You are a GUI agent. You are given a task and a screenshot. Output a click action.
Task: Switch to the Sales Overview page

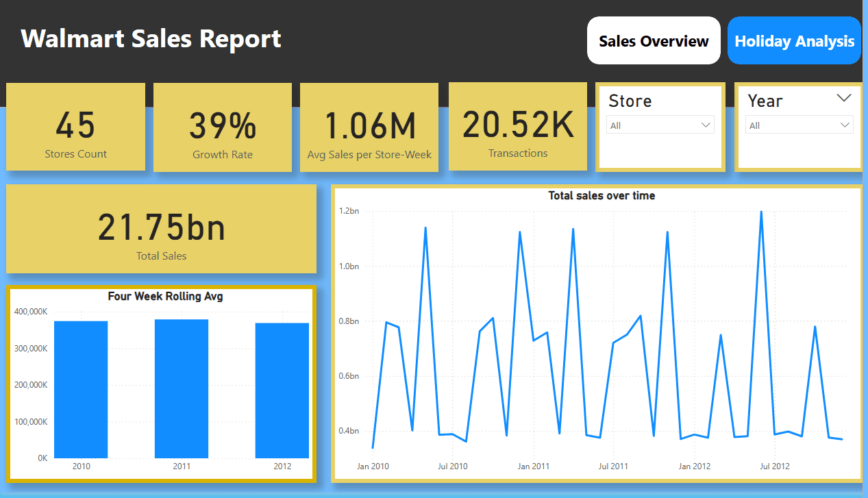[653, 40]
